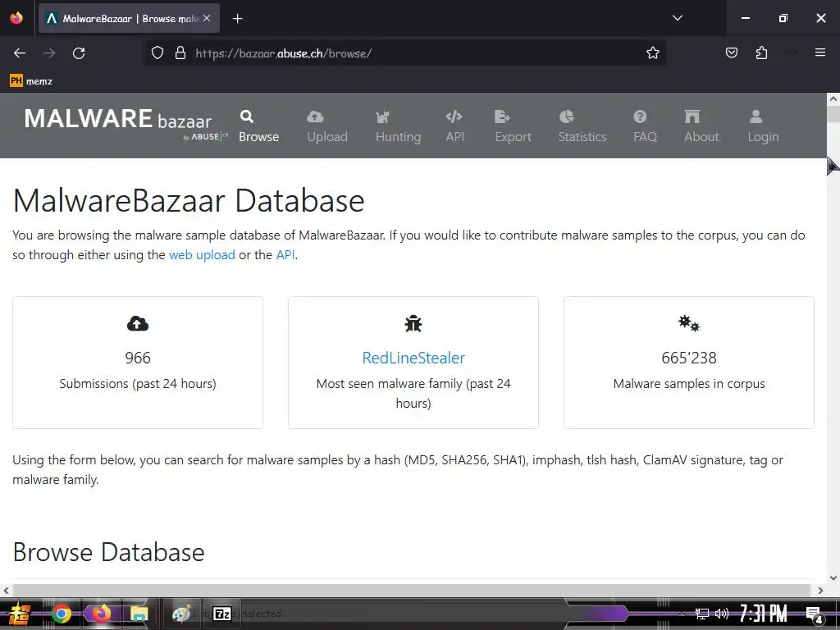The width and height of the screenshot is (840, 630).
Task: Follow the web upload link
Action: coord(202,255)
